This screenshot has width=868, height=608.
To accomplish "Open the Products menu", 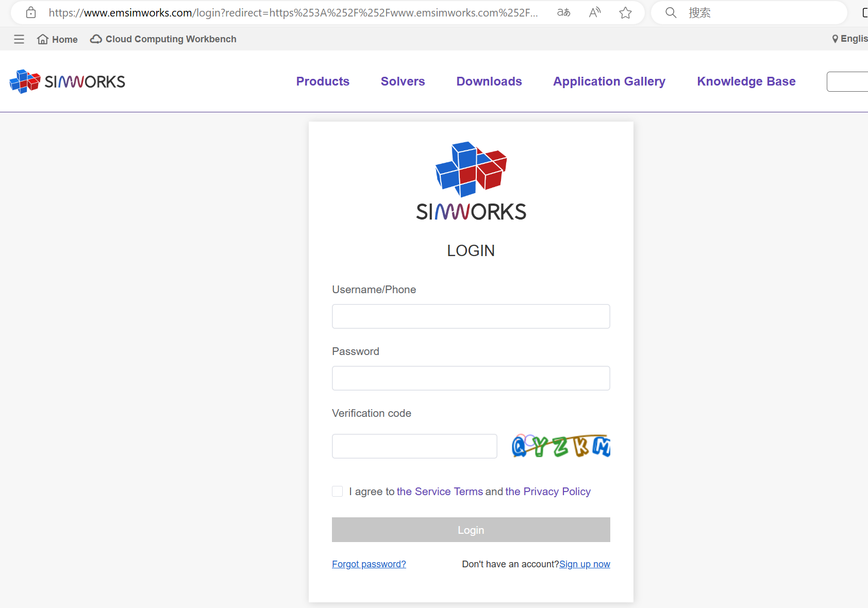I will coord(323,81).
